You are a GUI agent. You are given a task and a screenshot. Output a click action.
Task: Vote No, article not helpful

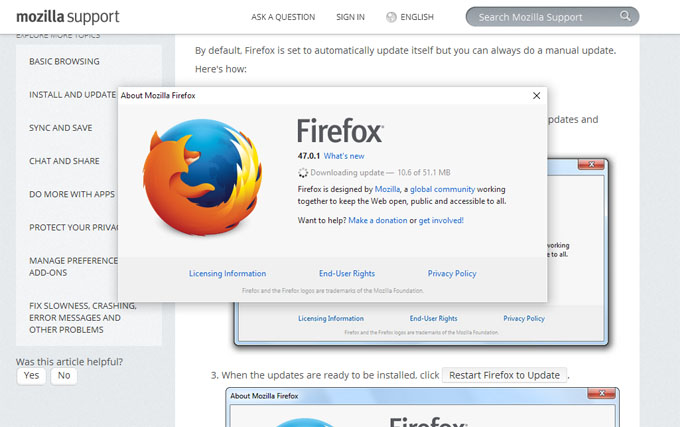pos(64,375)
